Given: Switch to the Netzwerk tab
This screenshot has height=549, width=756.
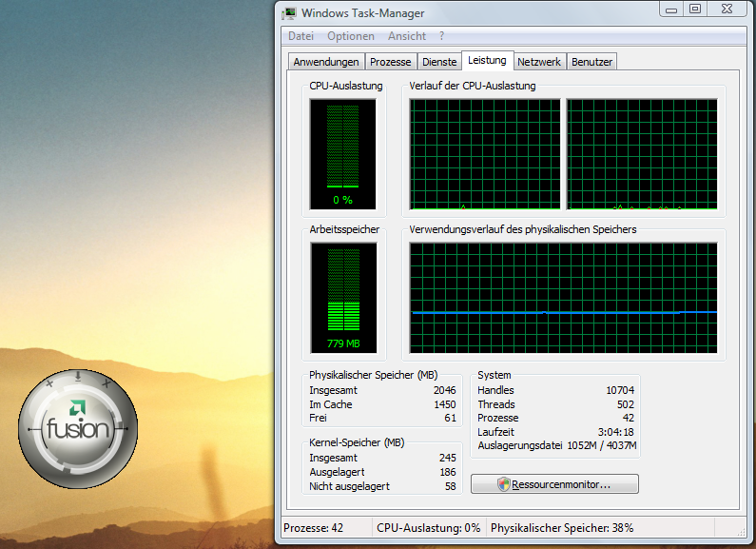Looking at the screenshot, I should click(x=539, y=62).
